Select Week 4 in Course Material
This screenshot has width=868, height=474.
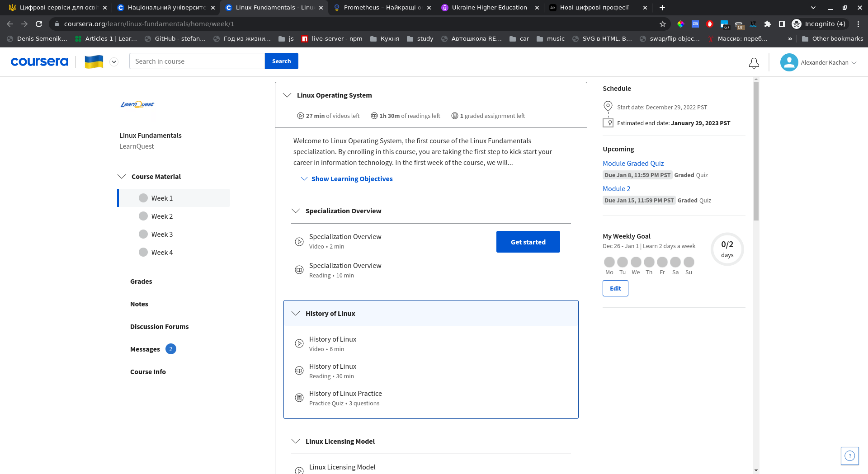(x=162, y=252)
